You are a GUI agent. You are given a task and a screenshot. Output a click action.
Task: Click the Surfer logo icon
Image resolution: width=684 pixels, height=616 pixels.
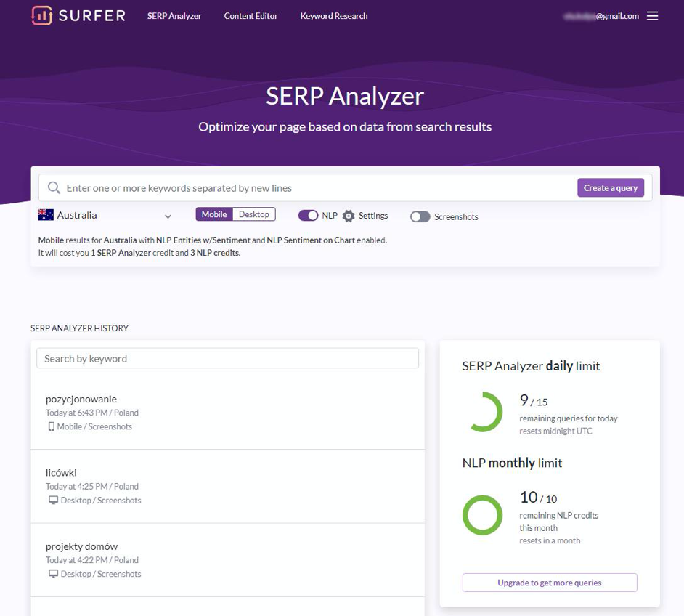point(42,16)
